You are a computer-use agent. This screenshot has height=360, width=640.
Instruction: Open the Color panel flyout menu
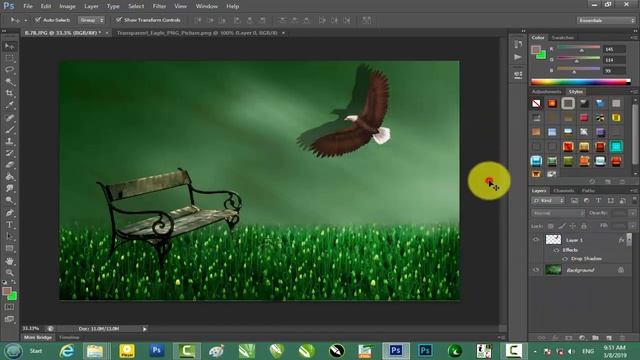(633, 38)
